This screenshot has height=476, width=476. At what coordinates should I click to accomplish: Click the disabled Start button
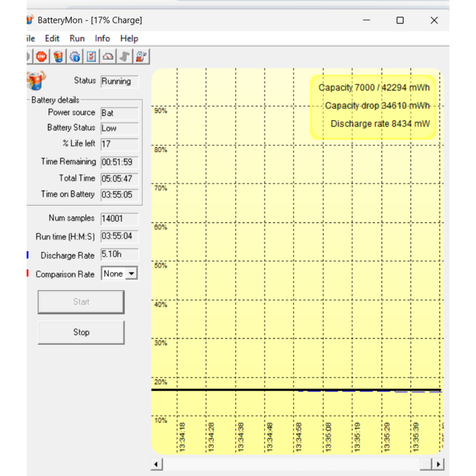(81, 302)
